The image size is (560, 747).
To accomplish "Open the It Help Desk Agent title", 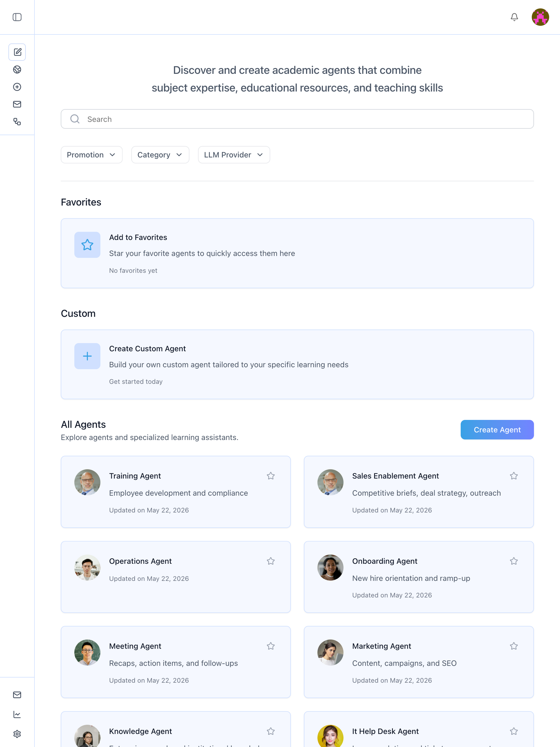I will (x=385, y=731).
